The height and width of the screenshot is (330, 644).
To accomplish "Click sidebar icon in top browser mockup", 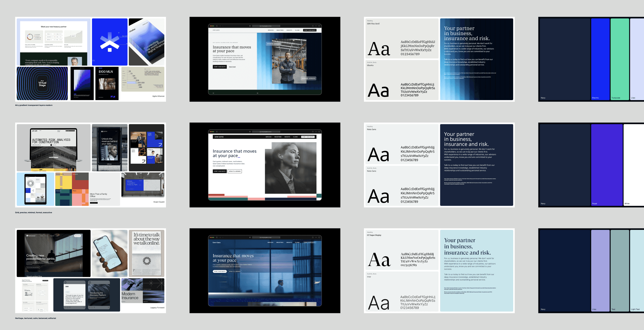I will (217, 26).
